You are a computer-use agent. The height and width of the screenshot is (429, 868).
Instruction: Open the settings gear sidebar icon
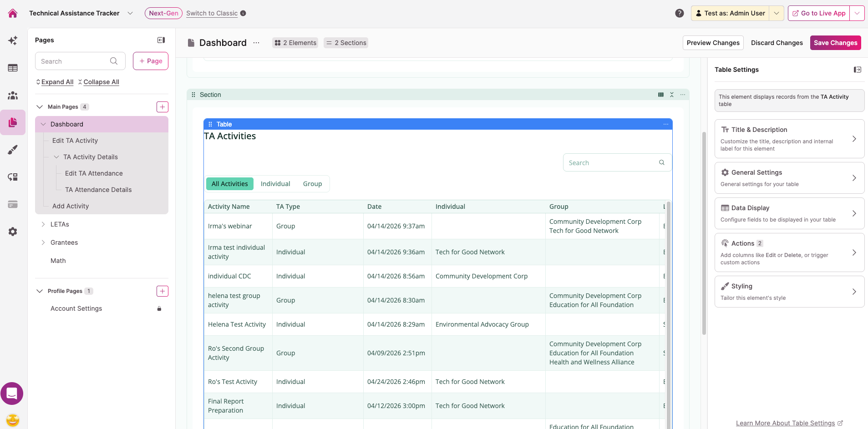pyautogui.click(x=13, y=232)
